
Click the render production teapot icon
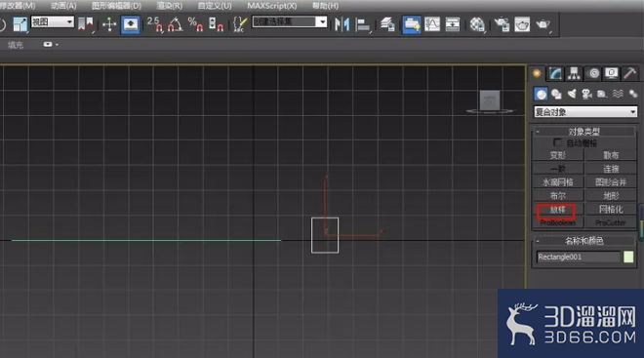coord(543,24)
